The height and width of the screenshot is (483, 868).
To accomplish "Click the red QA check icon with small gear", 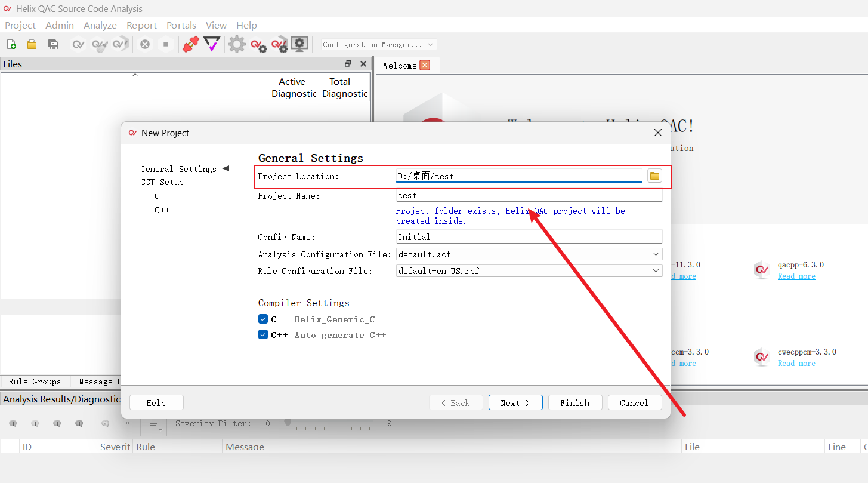I will (258, 45).
